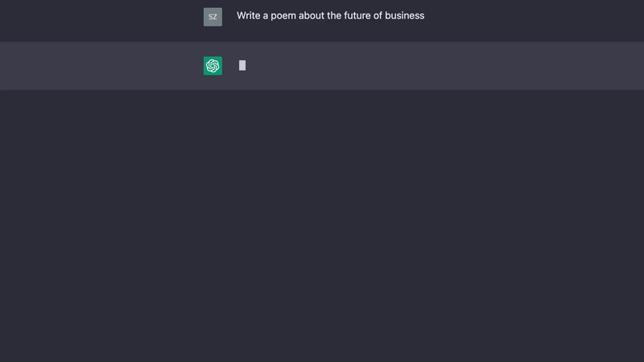
Task: Click the white knot symbol in the green icon
Action: 213,66
